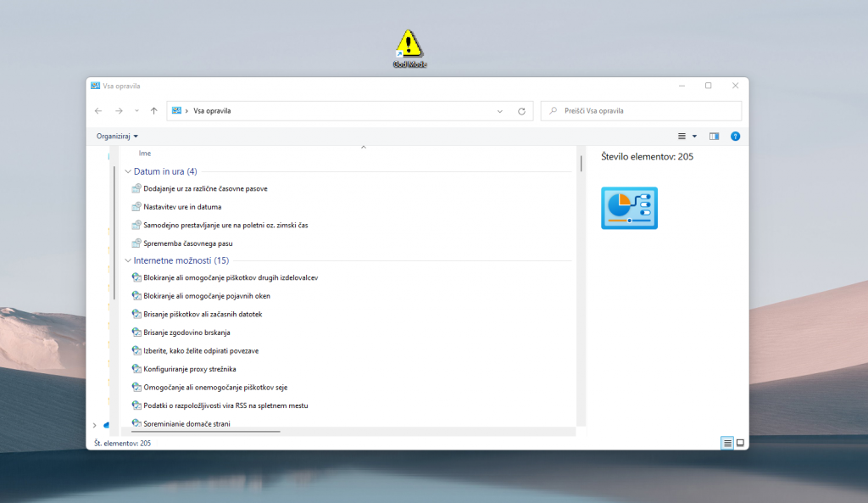
Task: Collapse the Internetne možnosti group
Action: pos(128,260)
